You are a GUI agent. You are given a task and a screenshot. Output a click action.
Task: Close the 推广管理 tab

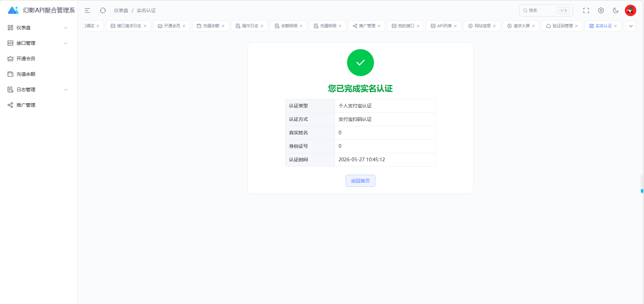(379, 26)
